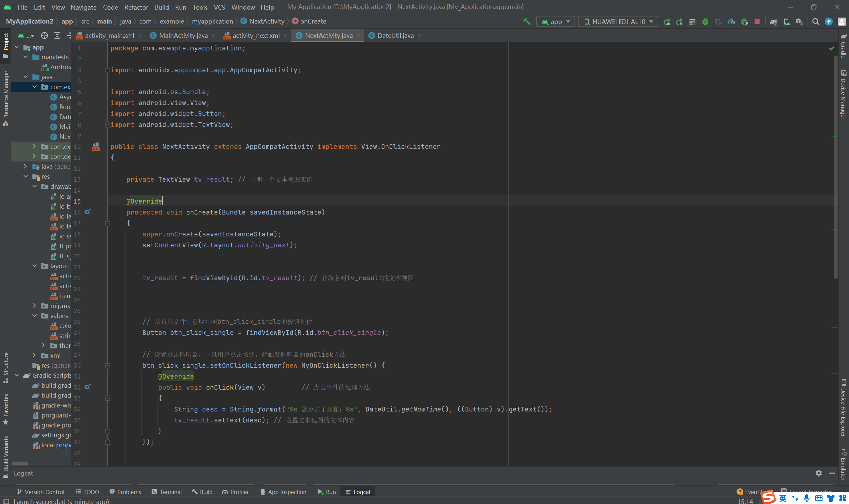Viewport: 849px width, 504px height.
Task: Open the SDK Manager icon
Action: pyautogui.click(x=799, y=22)
